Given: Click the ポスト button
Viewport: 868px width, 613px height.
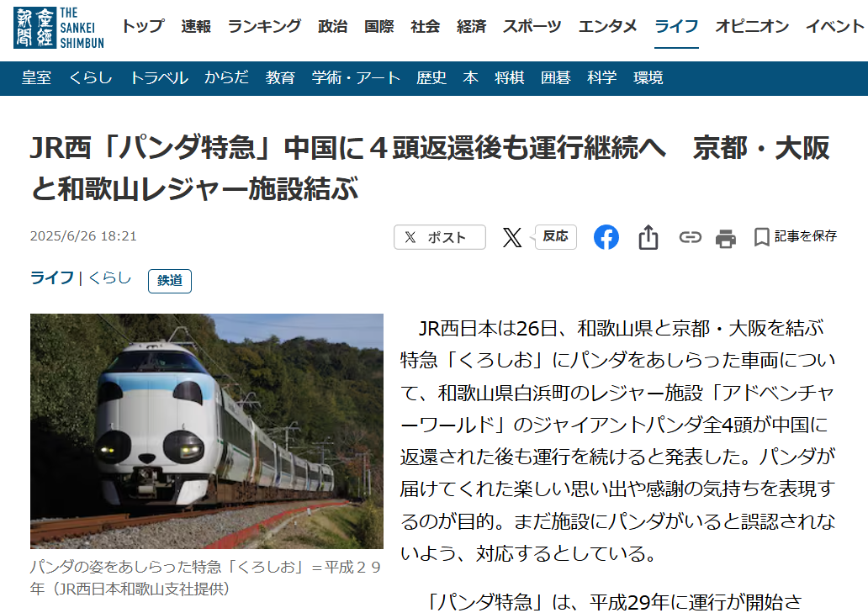Looking at the screenshot, I should click(440, 237).
